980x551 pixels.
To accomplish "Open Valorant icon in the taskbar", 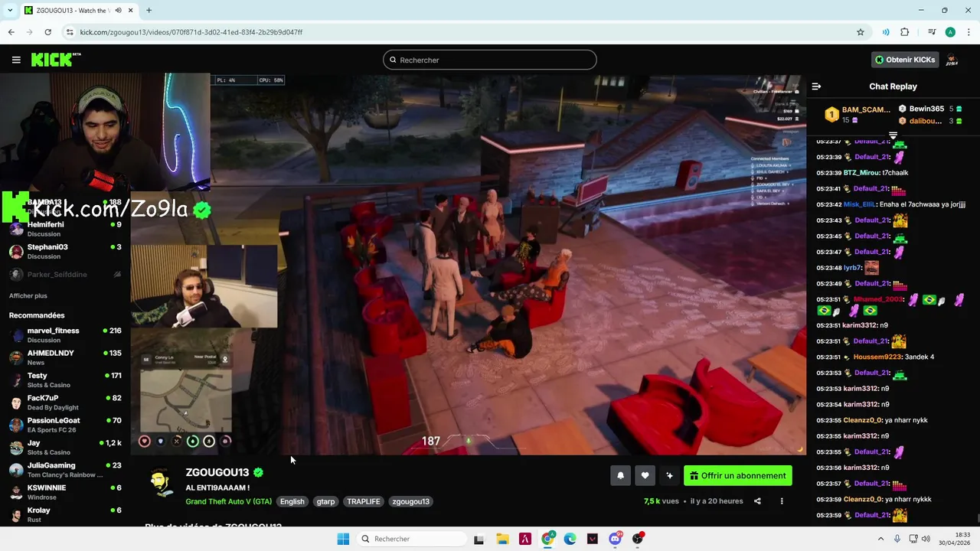I will click(x=593, y=539).
